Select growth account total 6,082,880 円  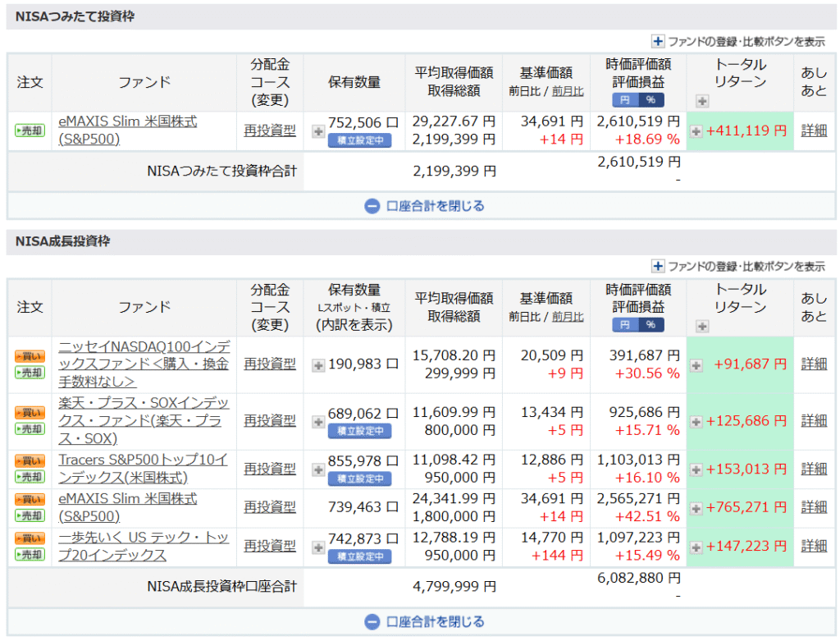pyautogui.click(x=638, y=579)
